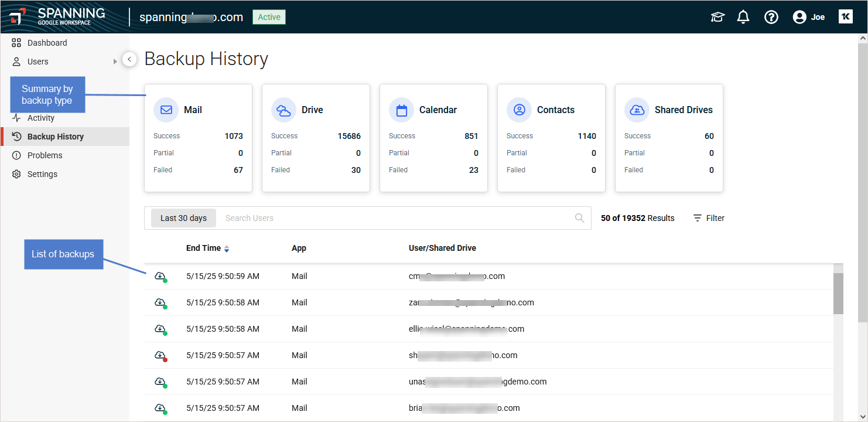868x422 pixels.
Task: Click the Dashboard grid icon
Action: tap(16, 43)
